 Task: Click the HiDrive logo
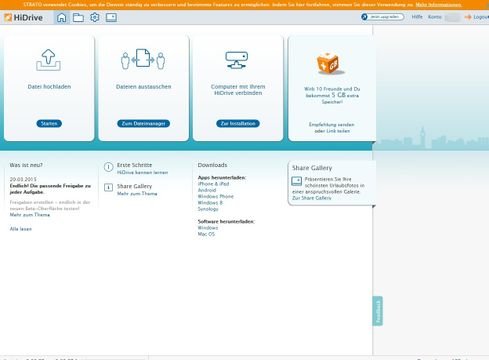[23, 17]
